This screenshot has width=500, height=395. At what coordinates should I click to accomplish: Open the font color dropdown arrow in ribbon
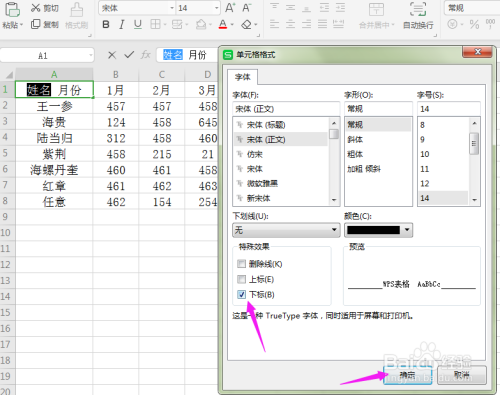pos(232,24)
